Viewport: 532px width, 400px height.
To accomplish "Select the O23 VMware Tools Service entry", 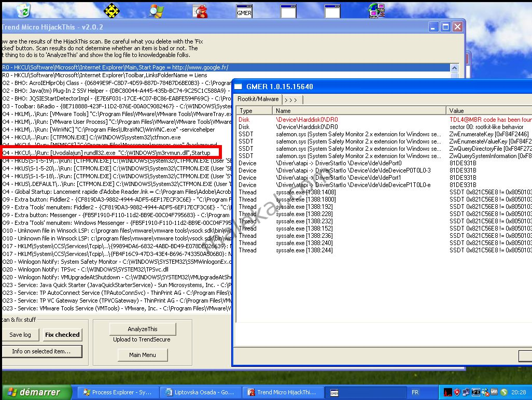I will pyautogui.click(x=117, y=309).
